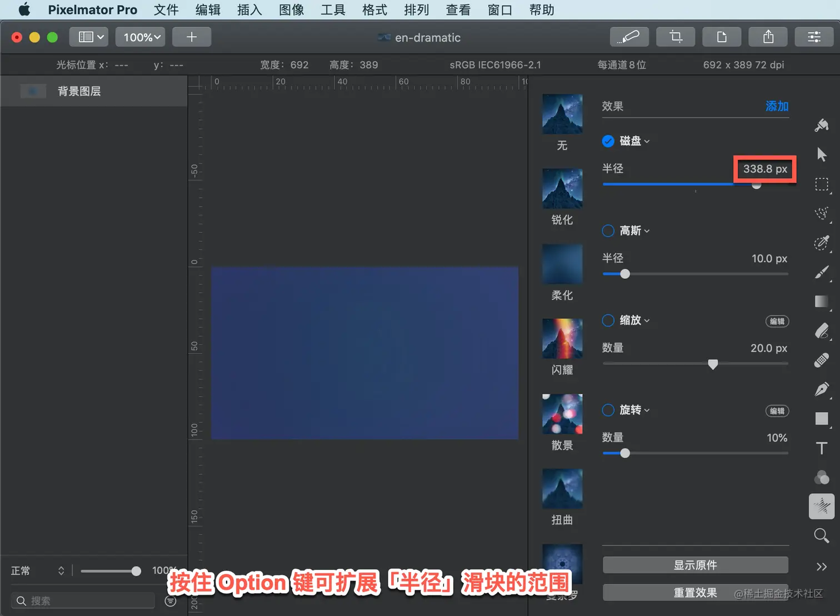
Task: Select the Shape square tool
Action: [822, 419]
